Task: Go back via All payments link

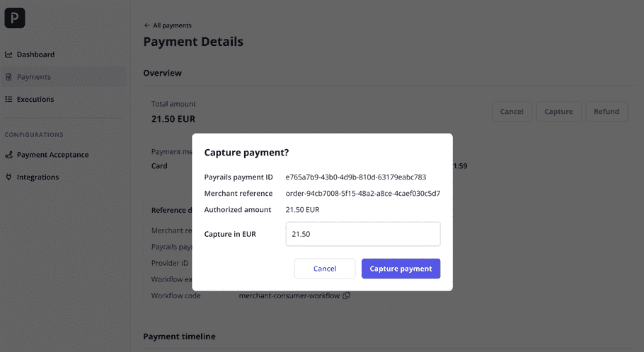Action: coord(172,25)
